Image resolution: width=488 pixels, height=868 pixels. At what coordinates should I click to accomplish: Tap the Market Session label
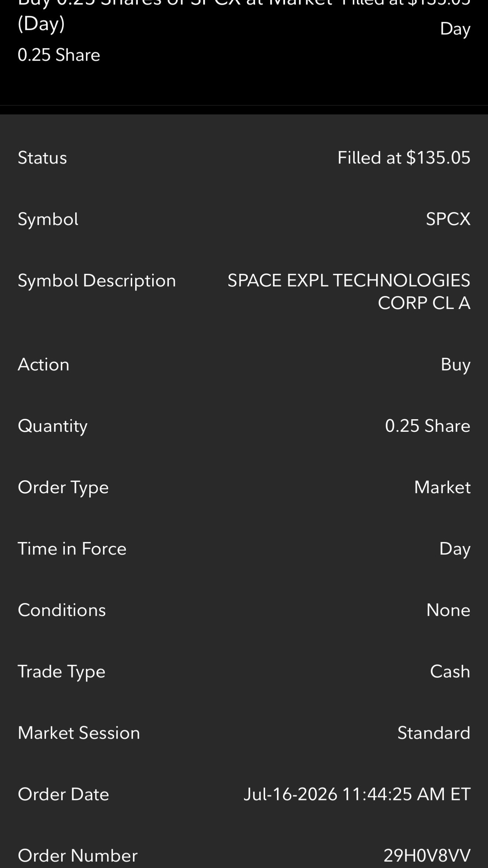[x=79, y=733]
